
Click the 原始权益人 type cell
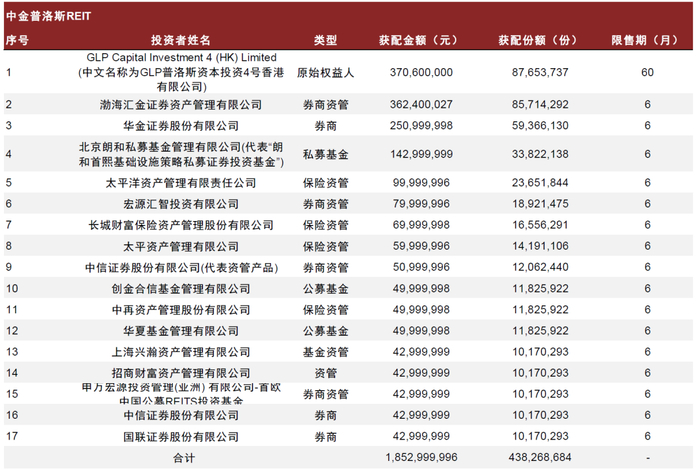click(325, 72)
